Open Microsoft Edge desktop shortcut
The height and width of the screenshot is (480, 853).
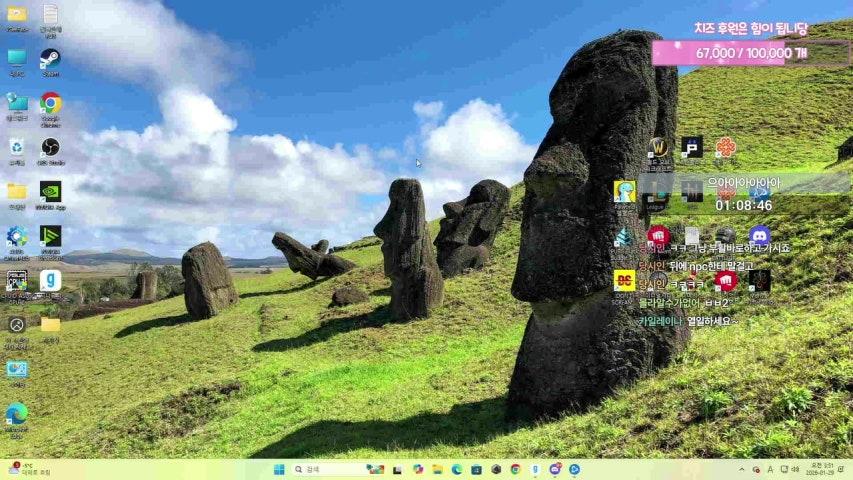pyautogui.click(x=17, y=414)
